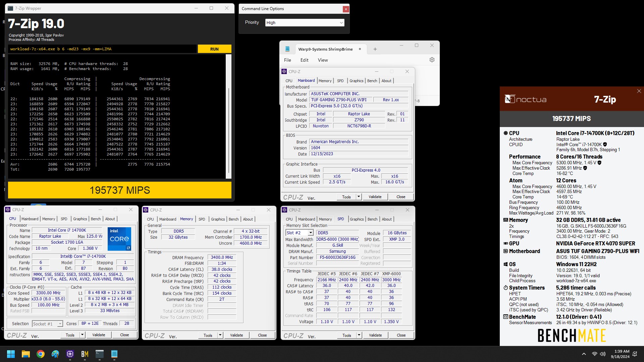Open the notification center bell icon

(635, 354)
